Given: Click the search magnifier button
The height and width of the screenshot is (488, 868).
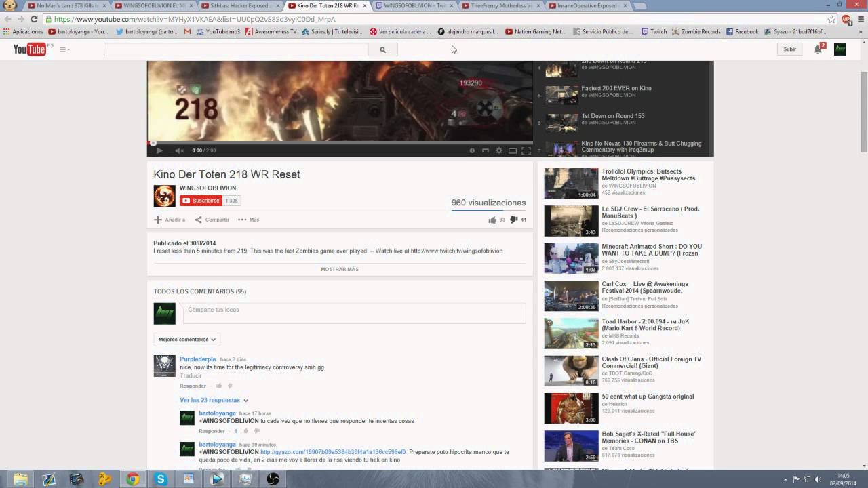Looking at the screenshot, I should pos(382,49).
